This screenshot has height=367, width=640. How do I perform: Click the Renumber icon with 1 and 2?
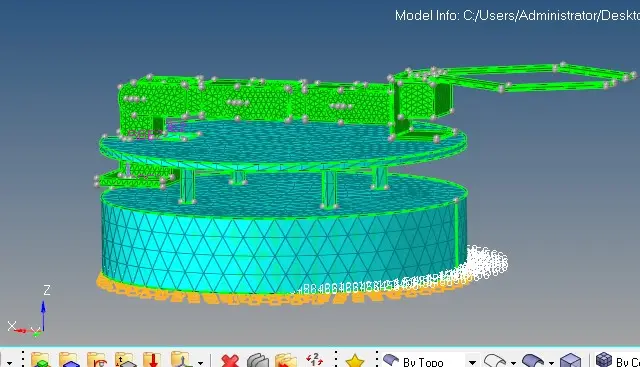pyautogui.click(x=314, y=360)
